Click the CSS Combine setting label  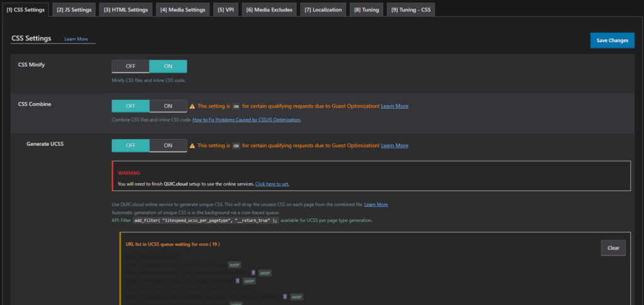click(35, 104)
